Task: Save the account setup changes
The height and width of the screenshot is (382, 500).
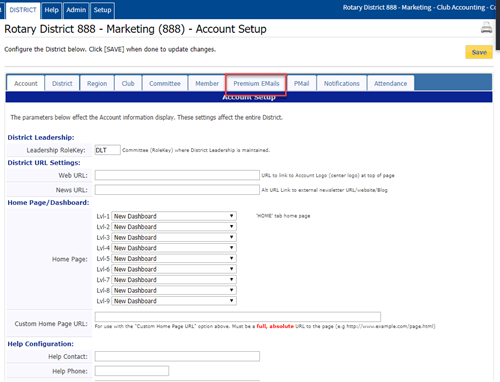Action: pyautogui.click(x=479, y=52)
